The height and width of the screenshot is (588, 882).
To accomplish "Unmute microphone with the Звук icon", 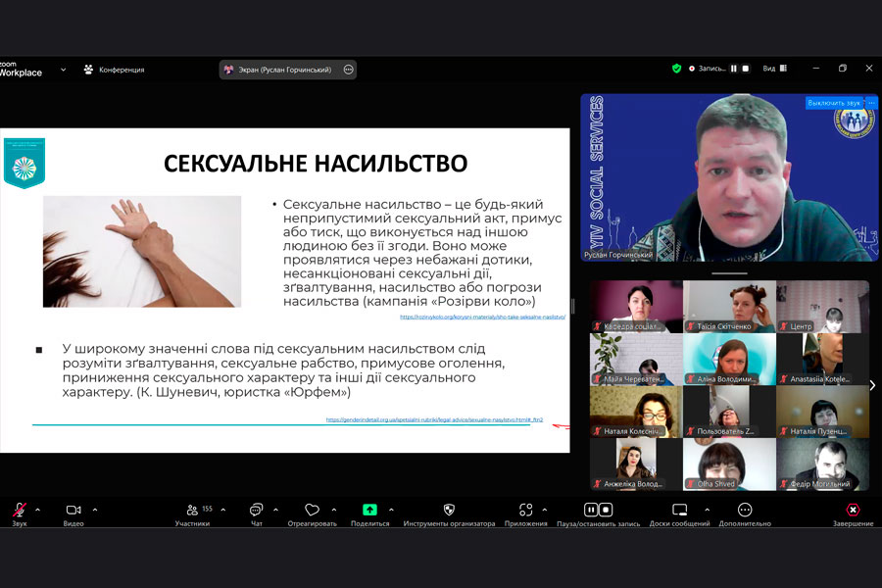I will coord(20,510).
